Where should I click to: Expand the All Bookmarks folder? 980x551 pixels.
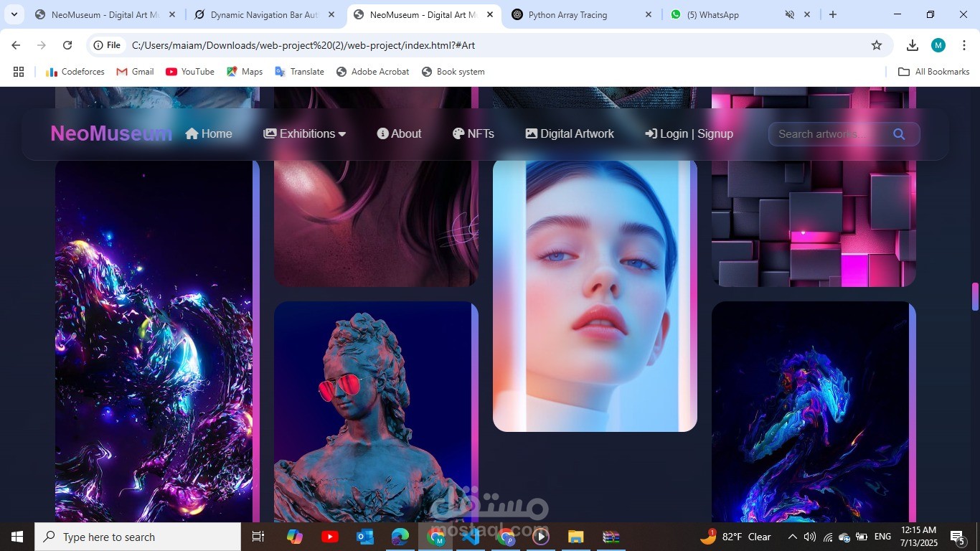click(934, 72)
